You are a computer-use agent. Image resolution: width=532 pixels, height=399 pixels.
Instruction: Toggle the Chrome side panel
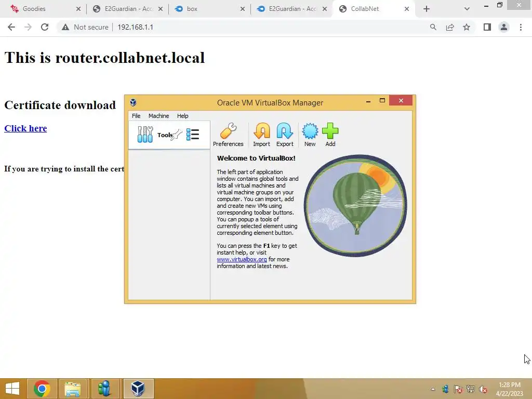(x=487, y=27)
